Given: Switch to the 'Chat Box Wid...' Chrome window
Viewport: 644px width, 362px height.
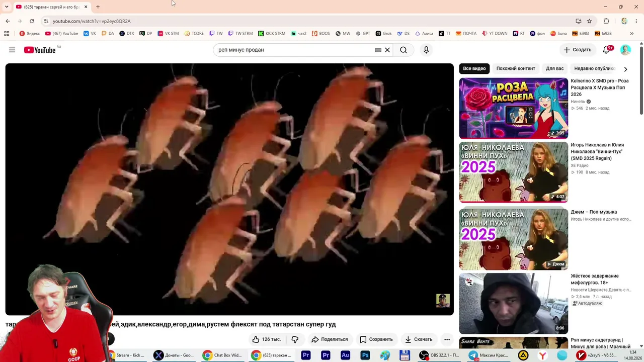Looking at the screenshot, I should pos(223,355).
